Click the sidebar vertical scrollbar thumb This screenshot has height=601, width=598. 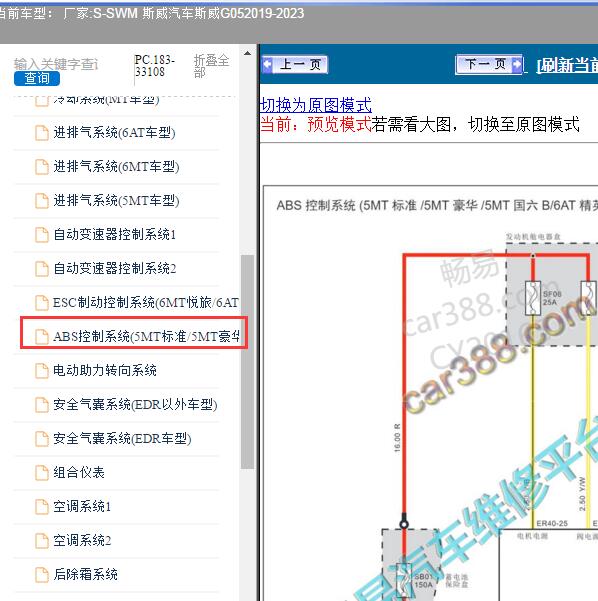point(248,361)
